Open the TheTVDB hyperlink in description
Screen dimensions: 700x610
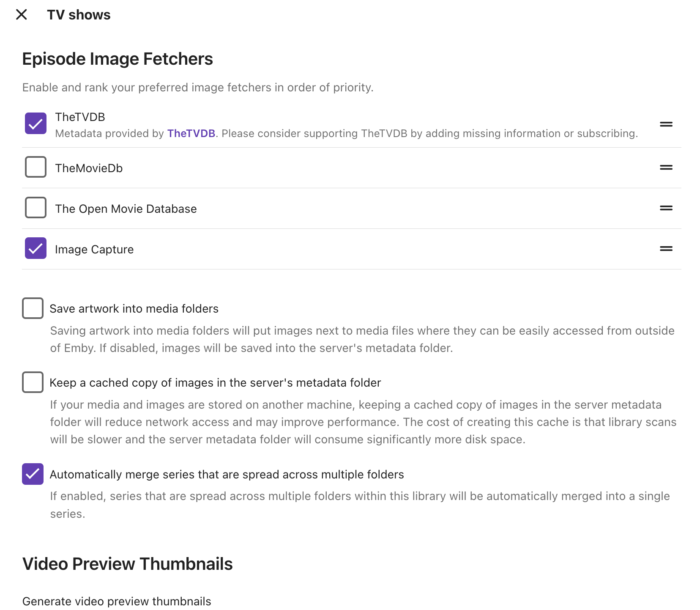point(191,134)
